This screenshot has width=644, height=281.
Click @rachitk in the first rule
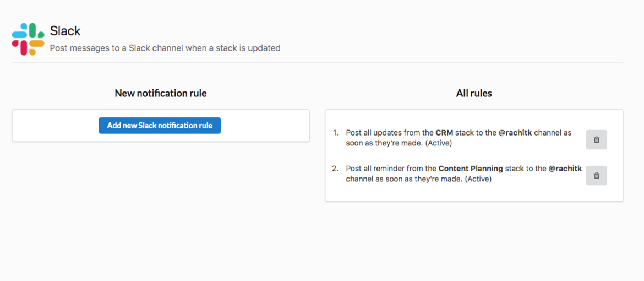[x=515, y=133]
